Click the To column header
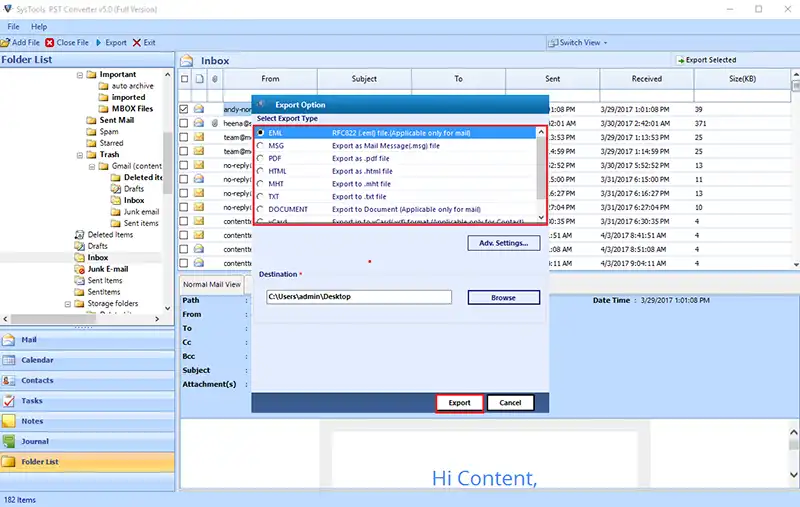 coord(458,79)
